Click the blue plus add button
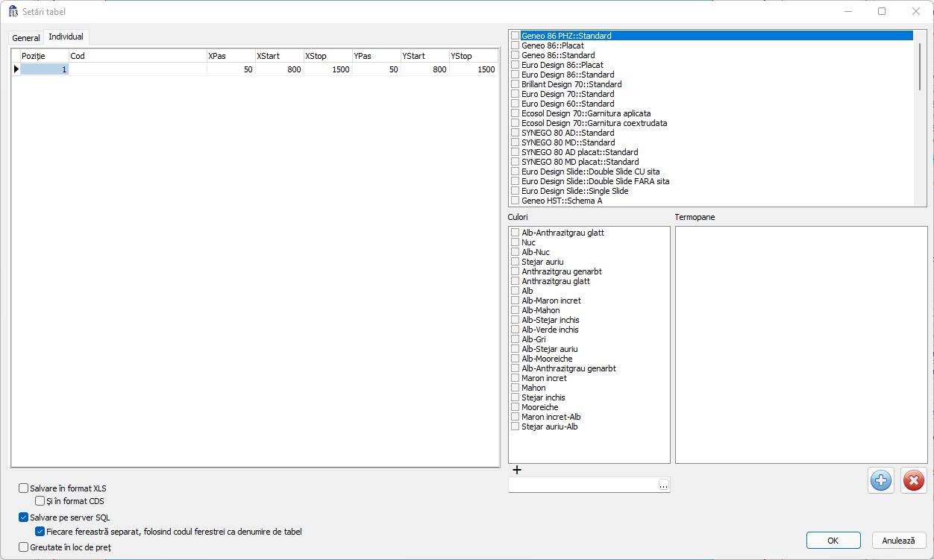 click(881, 481)
